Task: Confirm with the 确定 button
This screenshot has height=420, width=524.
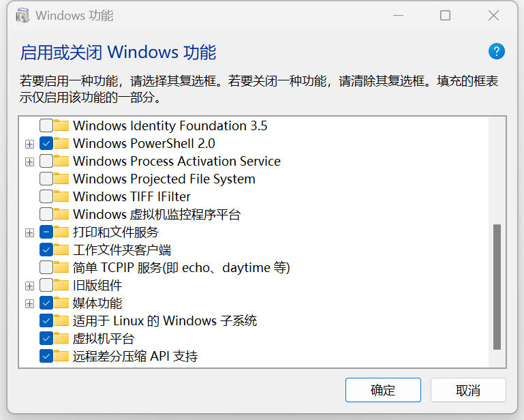Action: pos(383,390)
